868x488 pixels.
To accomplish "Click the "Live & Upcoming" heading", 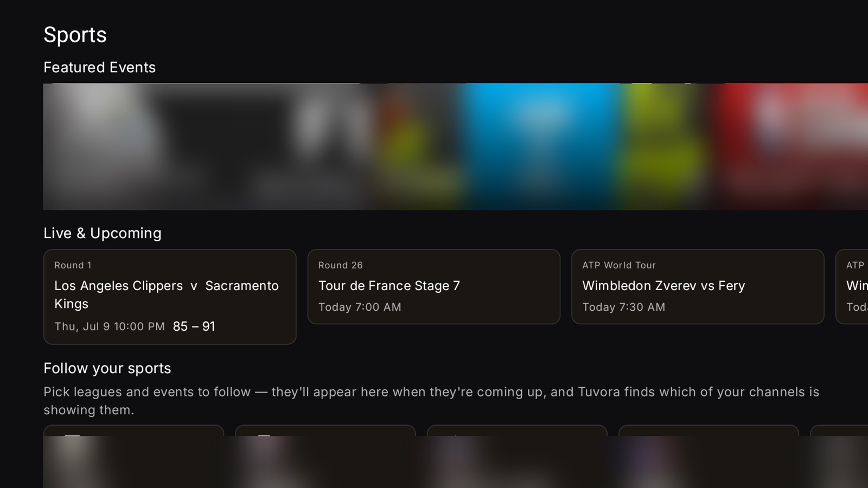I will pos(103,233).
